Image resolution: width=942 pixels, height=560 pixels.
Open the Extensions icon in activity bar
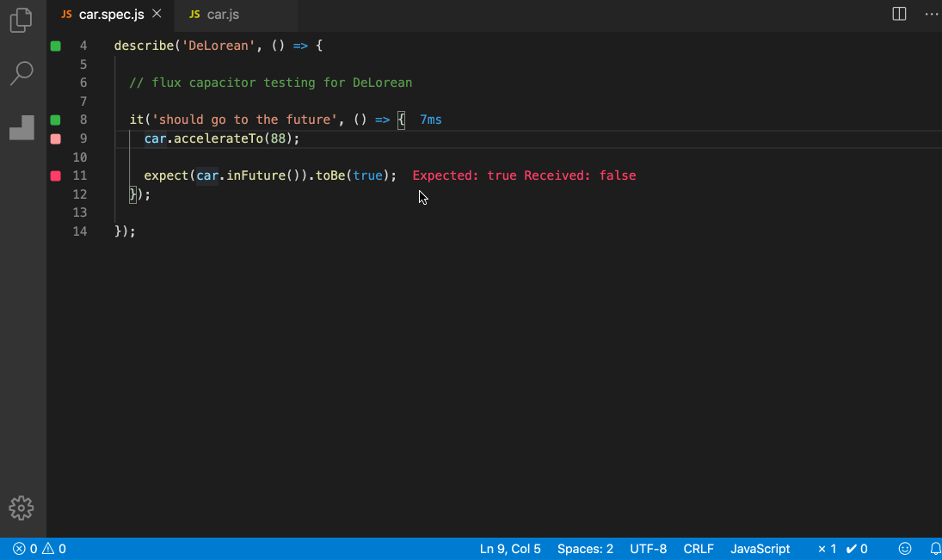tap(22, 127)
